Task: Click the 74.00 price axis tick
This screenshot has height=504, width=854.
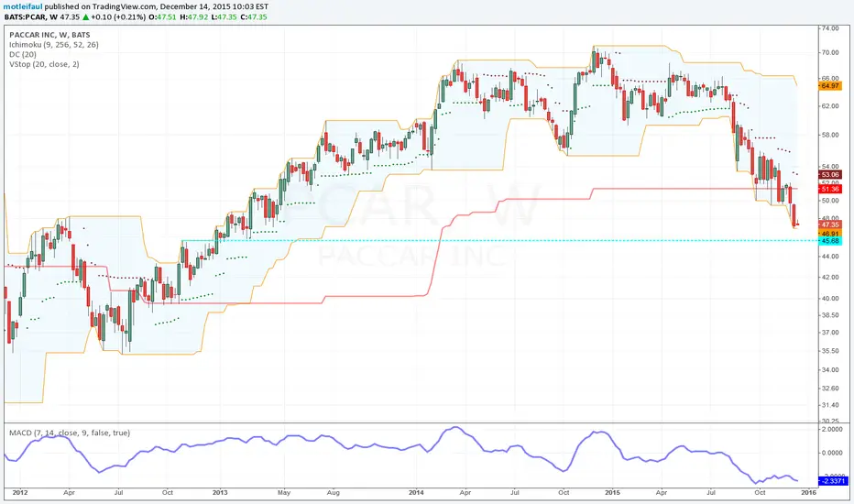Action: (830, 28)
